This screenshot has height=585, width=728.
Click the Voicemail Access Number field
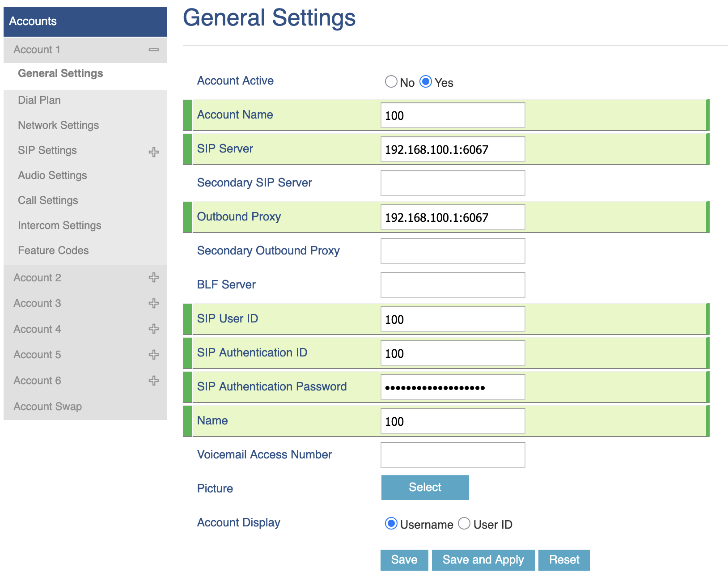click(x=453, y=455)
